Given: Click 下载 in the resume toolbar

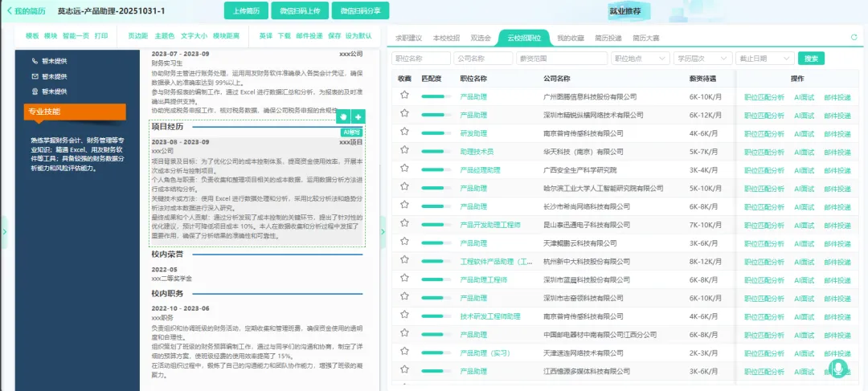Looking at the screenshot, I should [x=284, y=35].
